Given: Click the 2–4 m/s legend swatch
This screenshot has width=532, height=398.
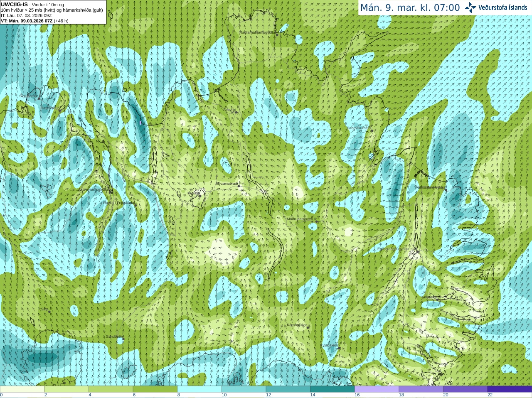Looking at the screenshot, I should point(66,389).
